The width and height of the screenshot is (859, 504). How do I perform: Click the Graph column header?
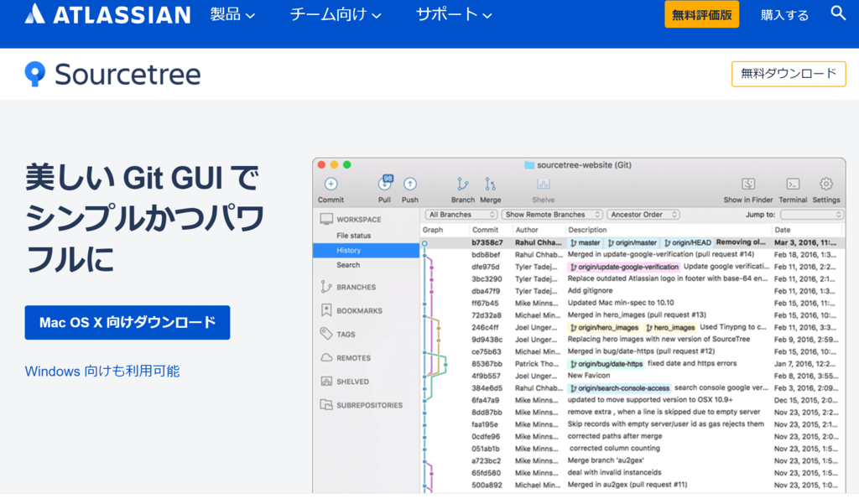pos(433,230)
